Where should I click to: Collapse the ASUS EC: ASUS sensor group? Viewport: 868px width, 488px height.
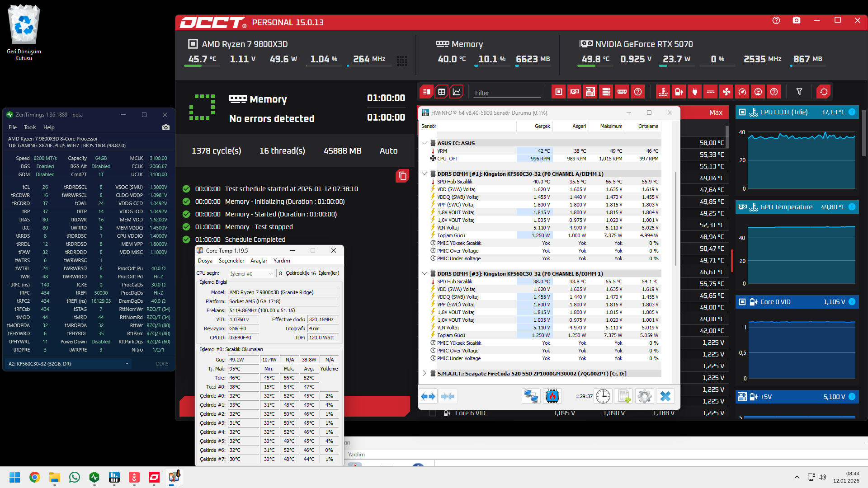(425, 143)
